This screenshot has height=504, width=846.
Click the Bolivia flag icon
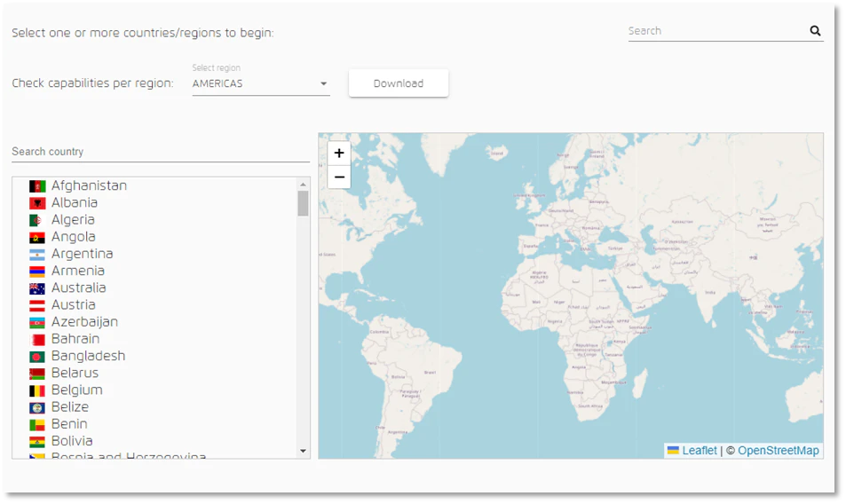(x=37, y=442)
